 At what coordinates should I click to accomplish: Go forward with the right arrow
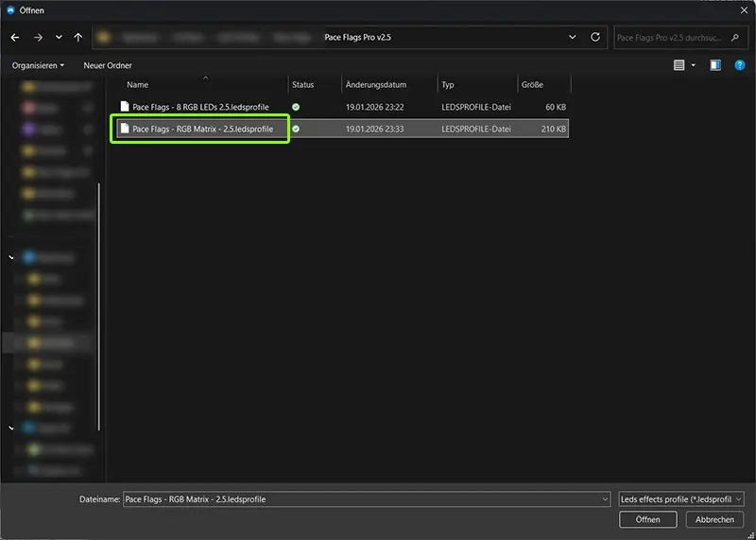pos(38,37)
